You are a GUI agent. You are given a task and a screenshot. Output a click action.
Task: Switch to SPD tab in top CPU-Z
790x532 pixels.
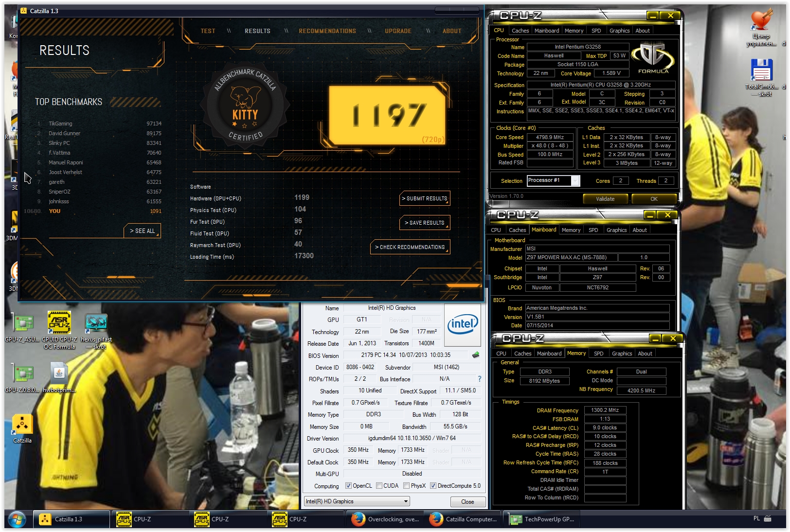tap(596, 31)
